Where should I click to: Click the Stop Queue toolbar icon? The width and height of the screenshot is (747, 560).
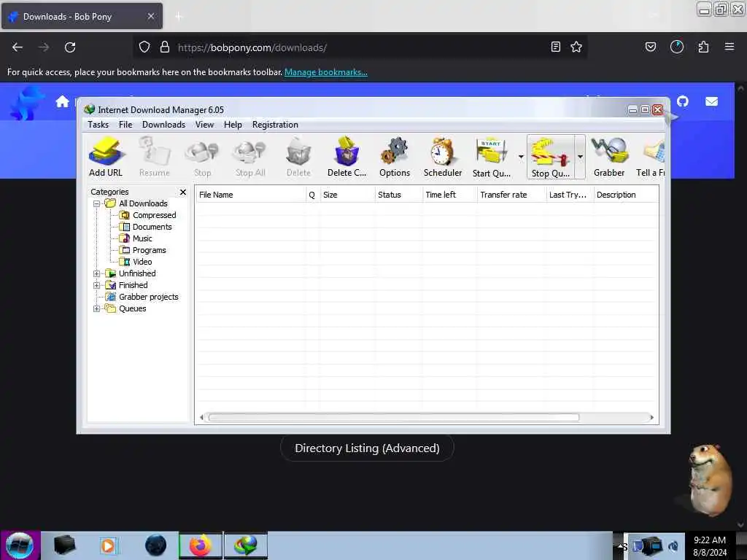[x=550, y=157]
